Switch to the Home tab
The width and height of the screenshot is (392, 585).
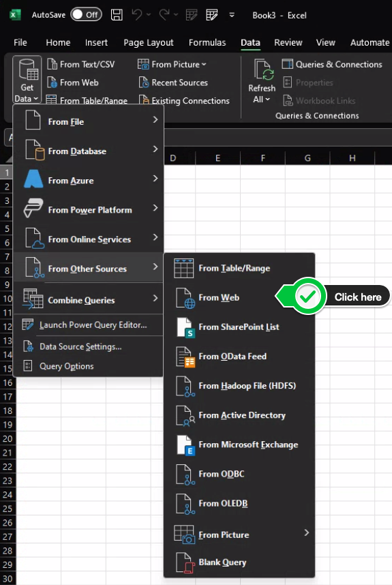pos(58,42)
